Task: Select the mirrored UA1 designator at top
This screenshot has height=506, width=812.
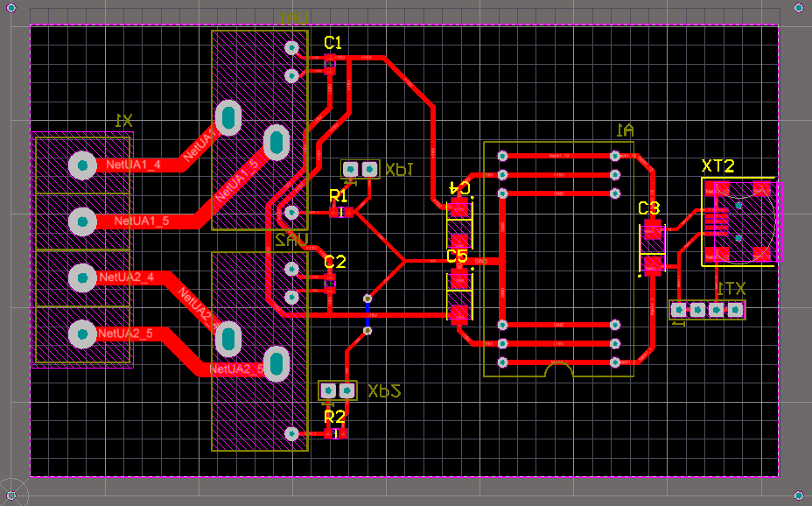Action: [x=294, y=18]
